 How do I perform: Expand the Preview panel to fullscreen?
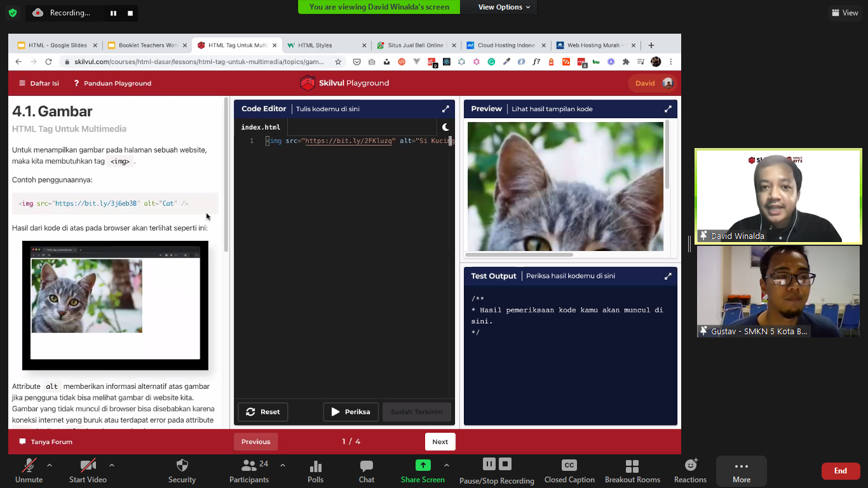click(x=668, y=108)
